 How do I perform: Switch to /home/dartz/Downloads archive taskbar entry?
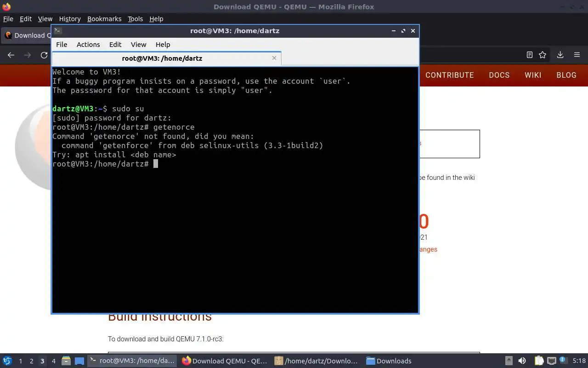pos(317,361)
